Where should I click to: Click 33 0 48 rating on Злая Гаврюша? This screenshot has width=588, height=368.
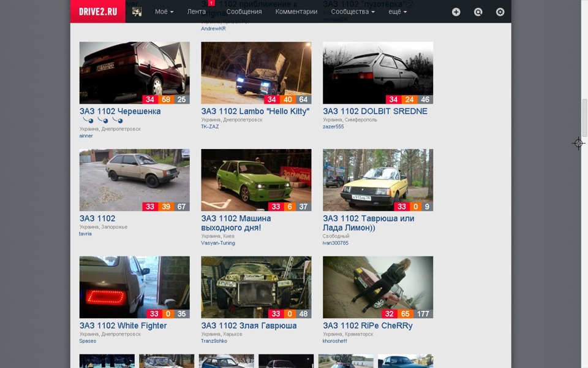(290, 314)
